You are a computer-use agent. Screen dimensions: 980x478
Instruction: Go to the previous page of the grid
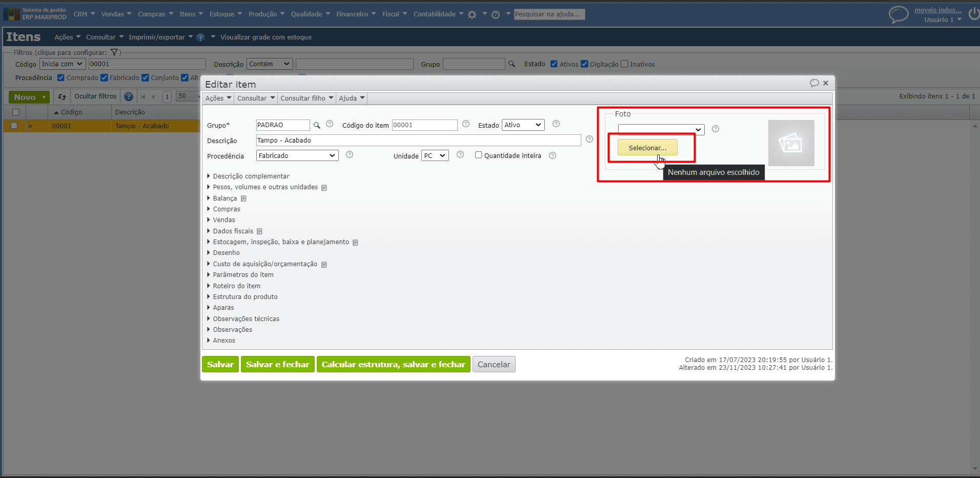coord(153,96)
